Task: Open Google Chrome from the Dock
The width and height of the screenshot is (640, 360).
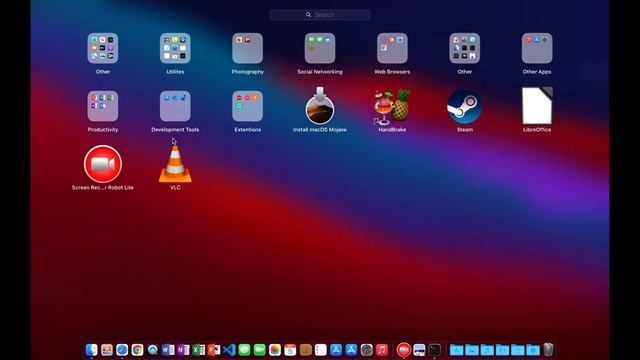Action: pos(137,350)
